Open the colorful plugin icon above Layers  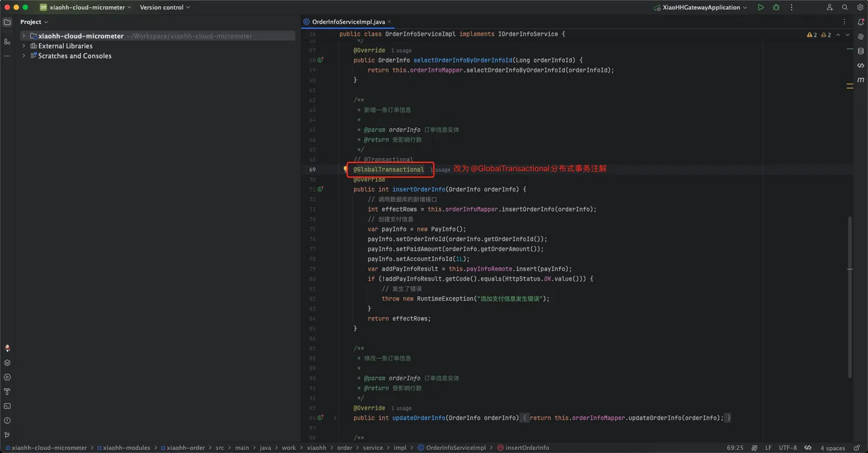click(7, 348)
